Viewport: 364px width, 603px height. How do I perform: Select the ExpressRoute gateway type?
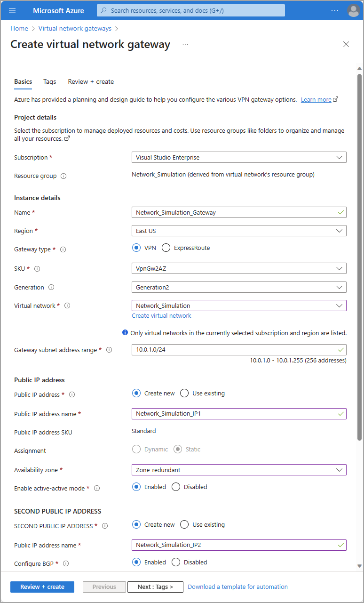point(166,248)
